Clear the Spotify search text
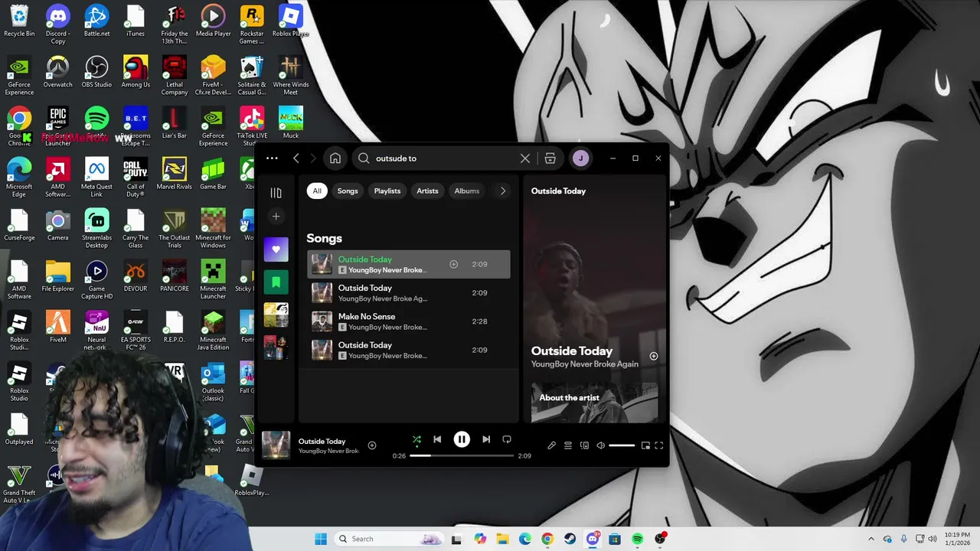The height and width of the screenshot is (551, 980). [x=525, y=158]
